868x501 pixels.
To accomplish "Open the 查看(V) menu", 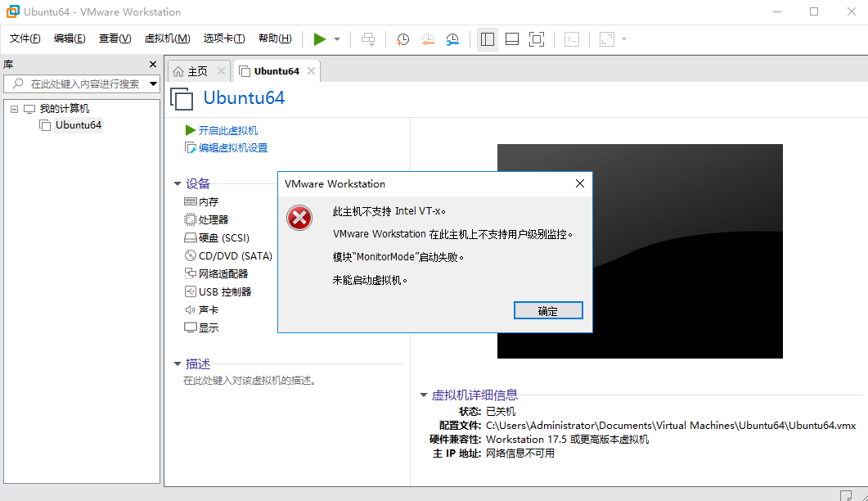I will pos(115,38).
